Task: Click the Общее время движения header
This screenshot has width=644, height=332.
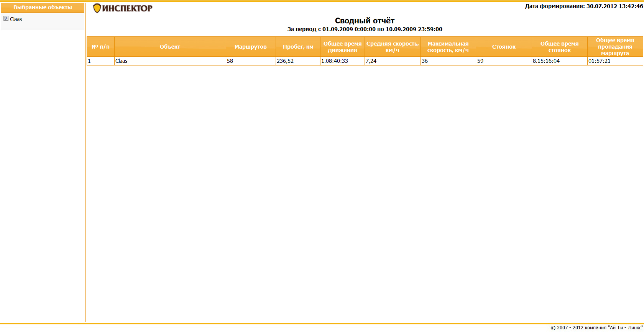Action: (342, 47)
